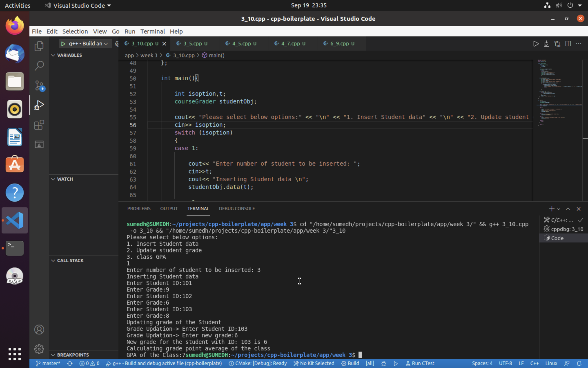The height and width of the screenshot is (368, 588).
Task: Click CMake: [Debug]: Ready status item
Action: click(258, 363)
